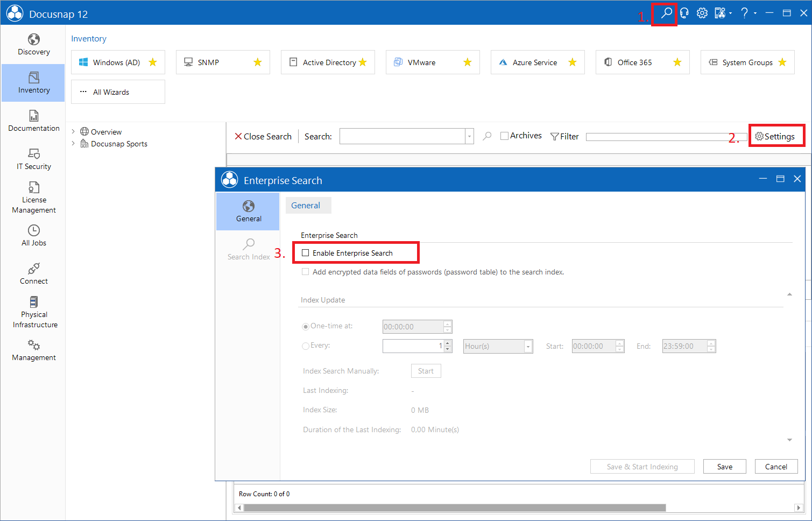Image resolution: width=812 pixels, height=521 pixels.
Task: Open Physical Infrastructure module
Action: pos(33,312)
